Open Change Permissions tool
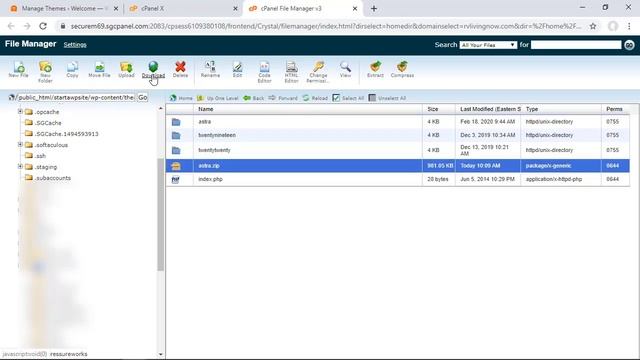 point(318,72)
